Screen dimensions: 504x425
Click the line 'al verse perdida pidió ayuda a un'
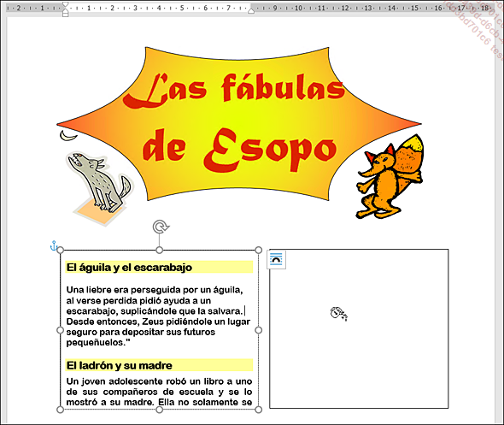coord(138,300)
